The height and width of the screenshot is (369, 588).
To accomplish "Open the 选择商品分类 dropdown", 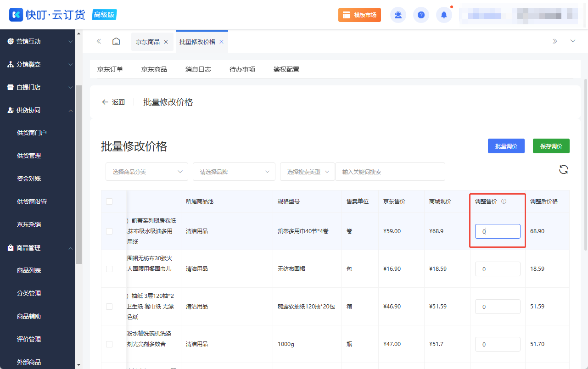I will point(147,172).
